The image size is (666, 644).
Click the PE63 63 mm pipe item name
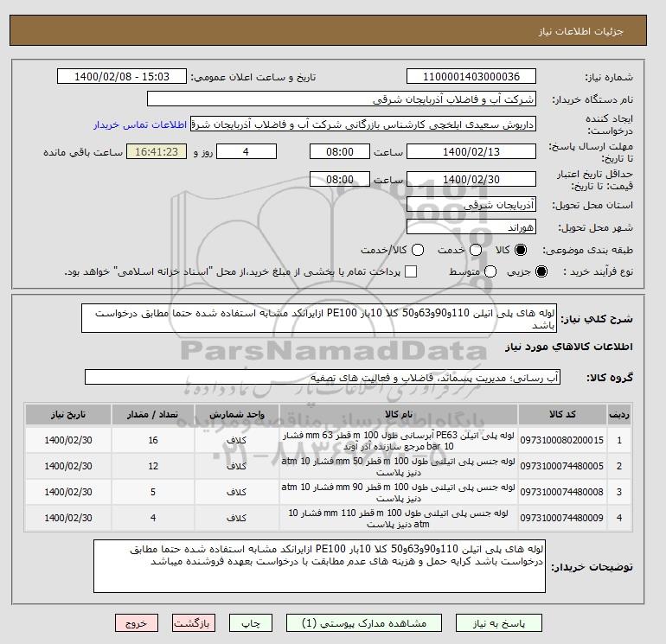click(399, 441)
